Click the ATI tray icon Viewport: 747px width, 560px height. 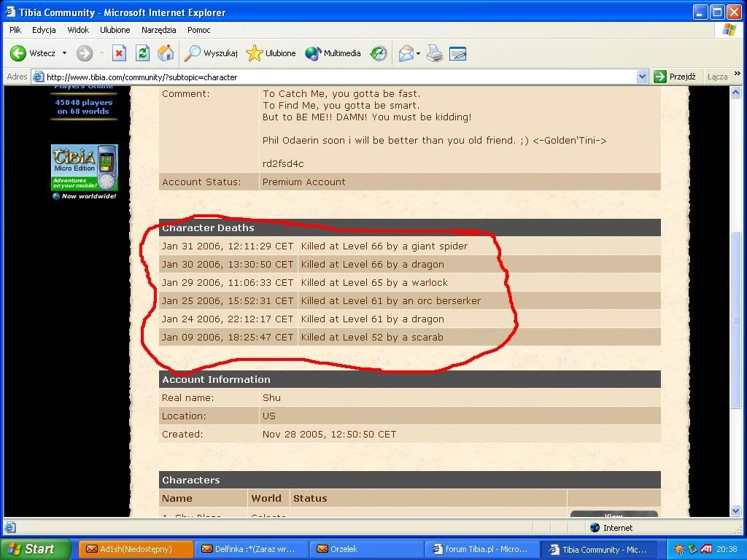706,549
